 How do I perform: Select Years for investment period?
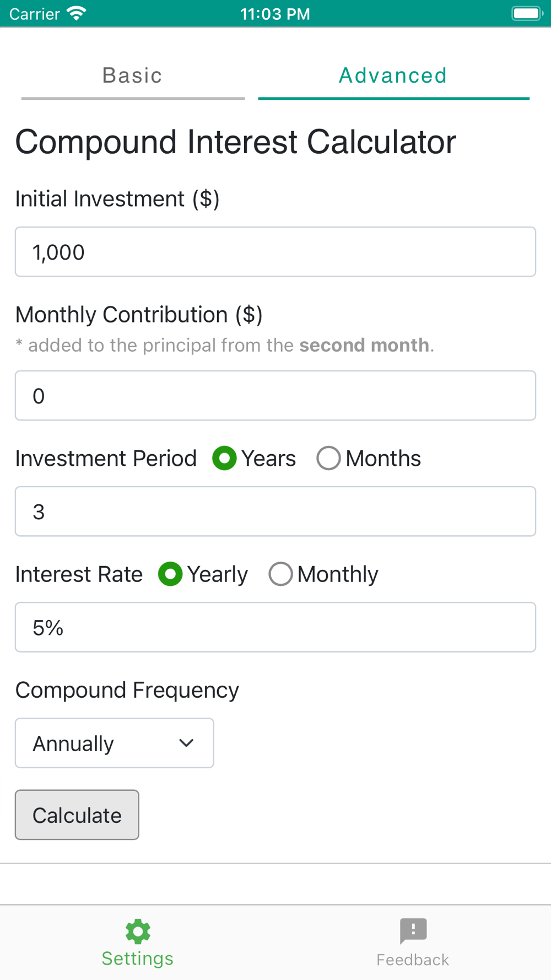point(225,459)
